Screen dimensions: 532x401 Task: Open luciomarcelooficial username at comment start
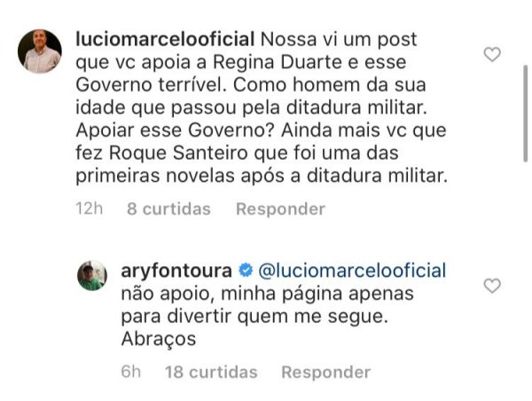pyautogui.click(x=165, y=39)
